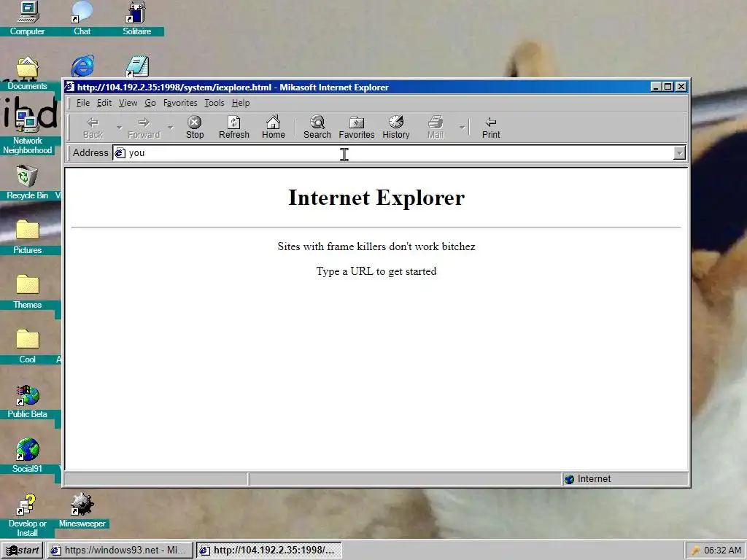Click the Internet zone status indicator
The image size is (747, 560).
tap(625, 479)
